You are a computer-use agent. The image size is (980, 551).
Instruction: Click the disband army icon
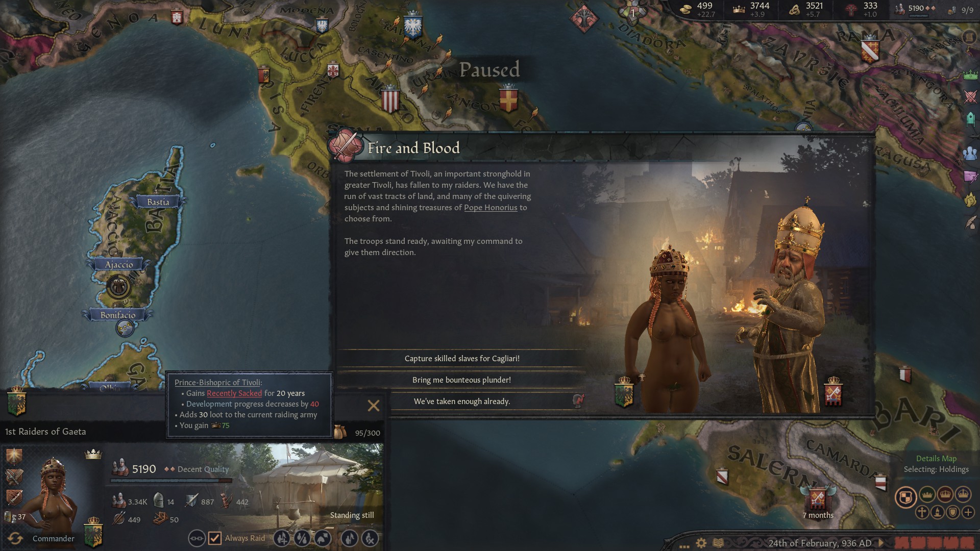370,538
